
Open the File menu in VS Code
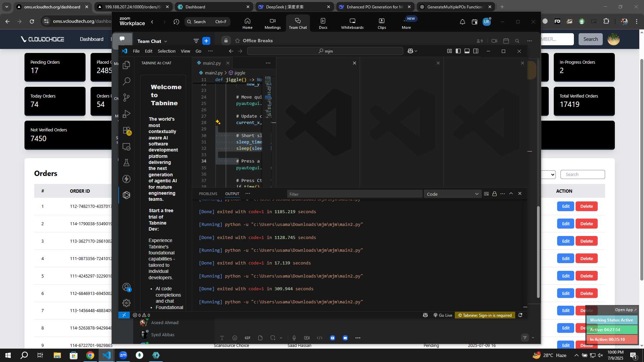[x=136, y=51]
